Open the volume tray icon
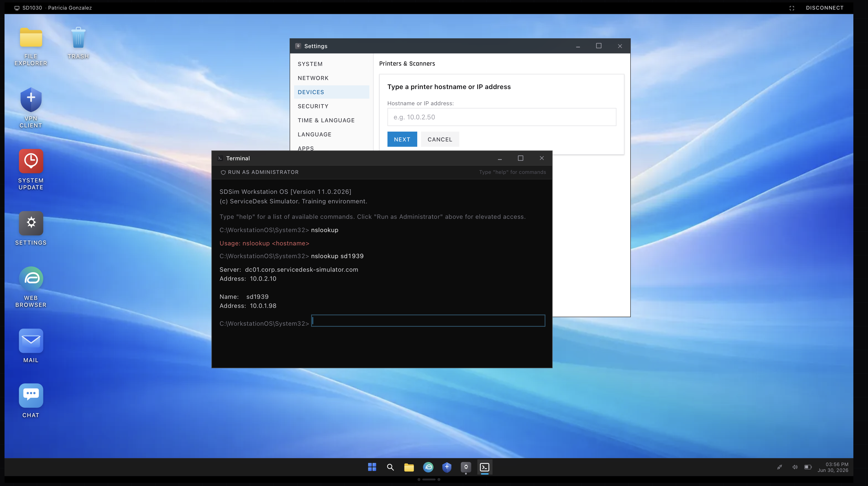This screenshot has width=868, height=486. pos(795,467)
